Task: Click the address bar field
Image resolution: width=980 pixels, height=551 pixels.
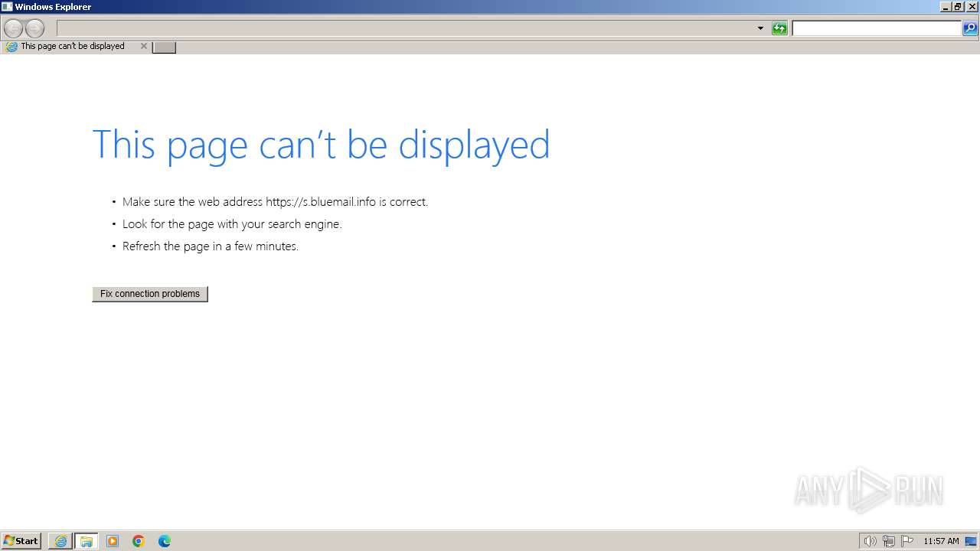Action: point(406,28)
